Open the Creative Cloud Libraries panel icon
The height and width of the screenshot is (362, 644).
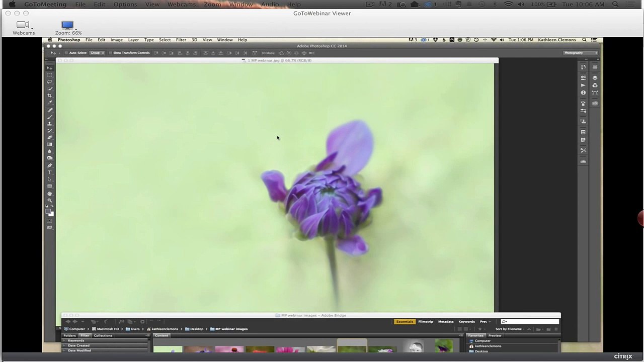pos(595,103)
